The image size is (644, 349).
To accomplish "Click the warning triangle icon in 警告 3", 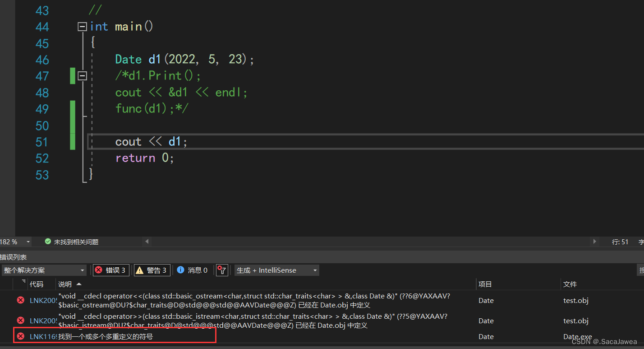I will click(140, 270).
